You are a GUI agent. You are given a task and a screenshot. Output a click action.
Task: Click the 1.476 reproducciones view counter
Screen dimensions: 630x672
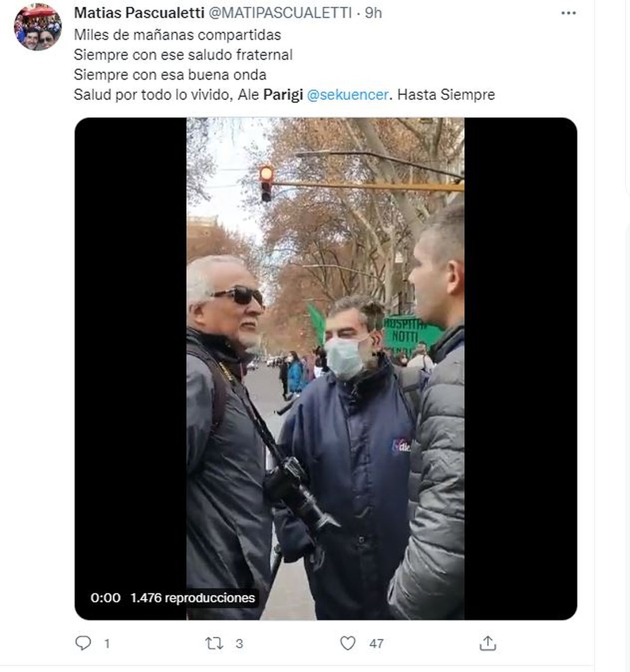click(x=193, y=597)
